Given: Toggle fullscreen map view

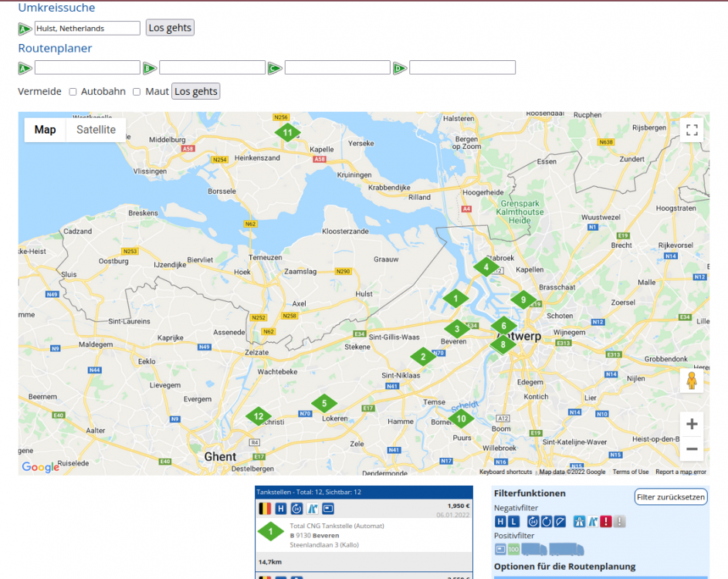Looking at the screenshot, I should (x=692, y=130).
